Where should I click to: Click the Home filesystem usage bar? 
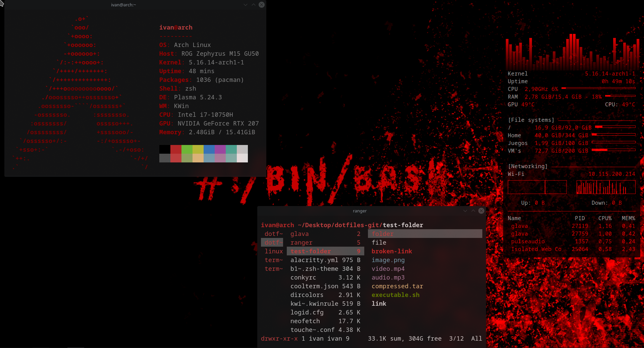click(614, 135)
